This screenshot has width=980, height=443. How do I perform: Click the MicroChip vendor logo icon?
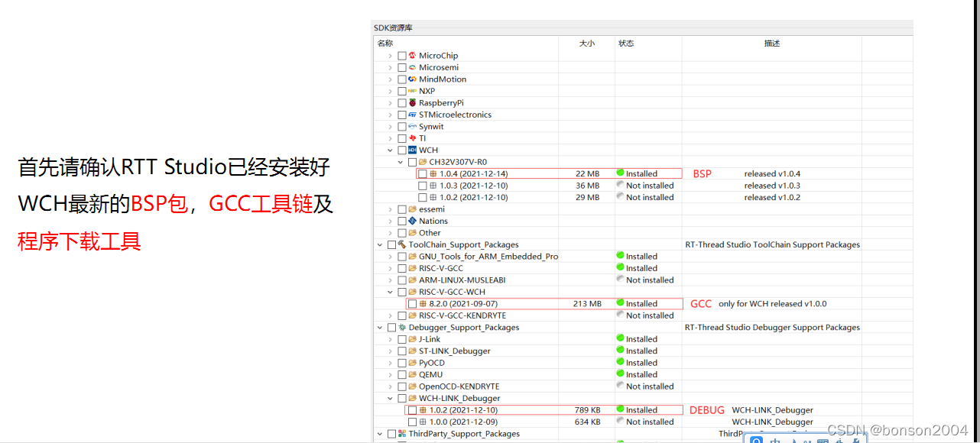(x=412, y=56)
